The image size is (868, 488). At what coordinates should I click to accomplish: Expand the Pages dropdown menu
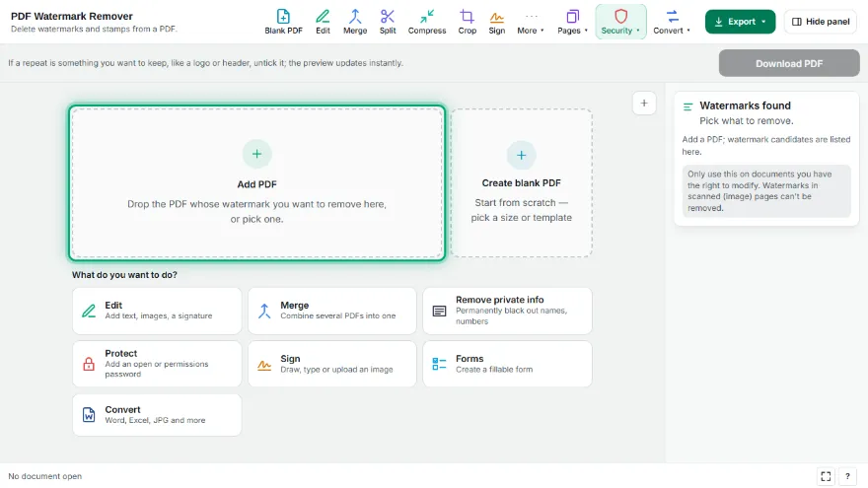pyautogui.click(x=572, y=22)
